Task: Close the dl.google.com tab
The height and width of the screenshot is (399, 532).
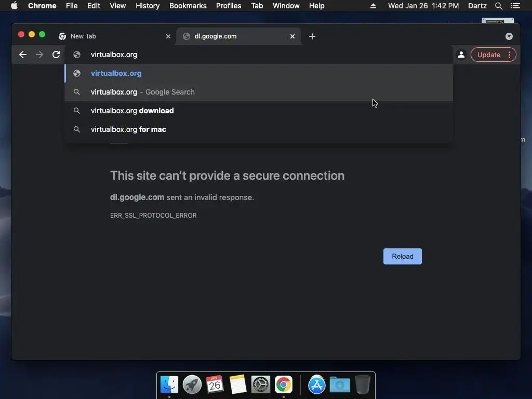Action: (292, 36)
